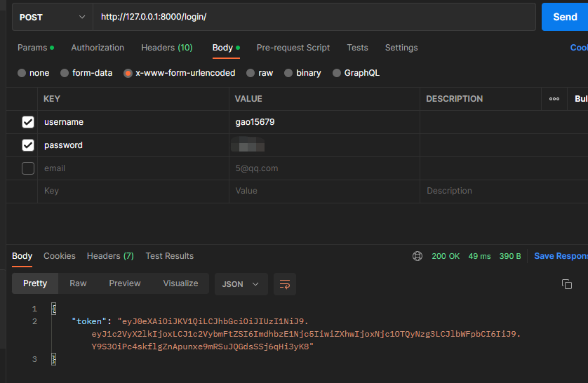
Task: Click the globe network icon beside status
Action: pyautogui.click(x=417, y=256)
